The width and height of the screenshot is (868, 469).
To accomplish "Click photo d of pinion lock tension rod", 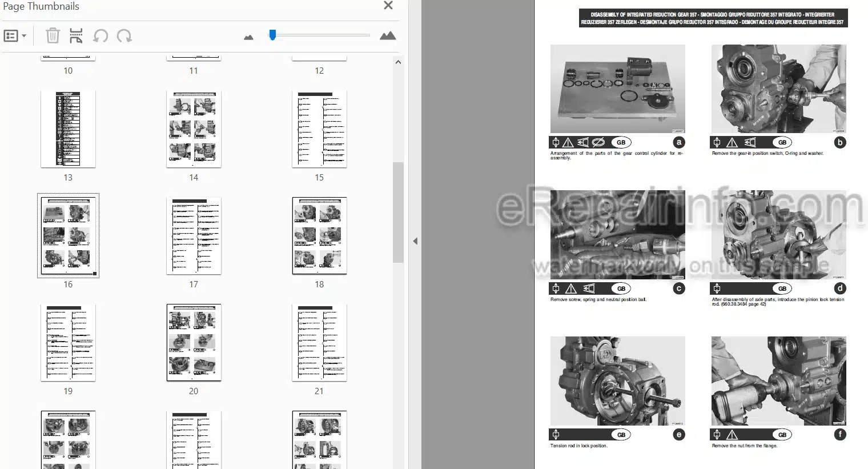I will pyautogui.click(x=778, y=235).
